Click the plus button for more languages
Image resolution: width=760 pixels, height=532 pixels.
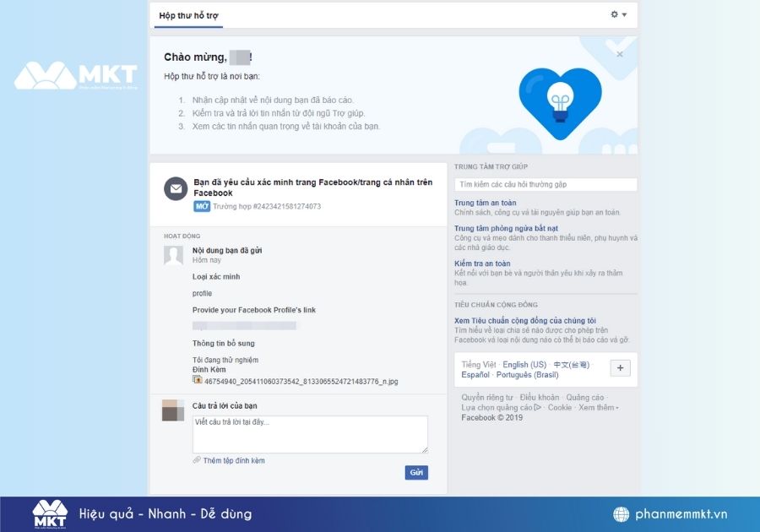(620, 368)
